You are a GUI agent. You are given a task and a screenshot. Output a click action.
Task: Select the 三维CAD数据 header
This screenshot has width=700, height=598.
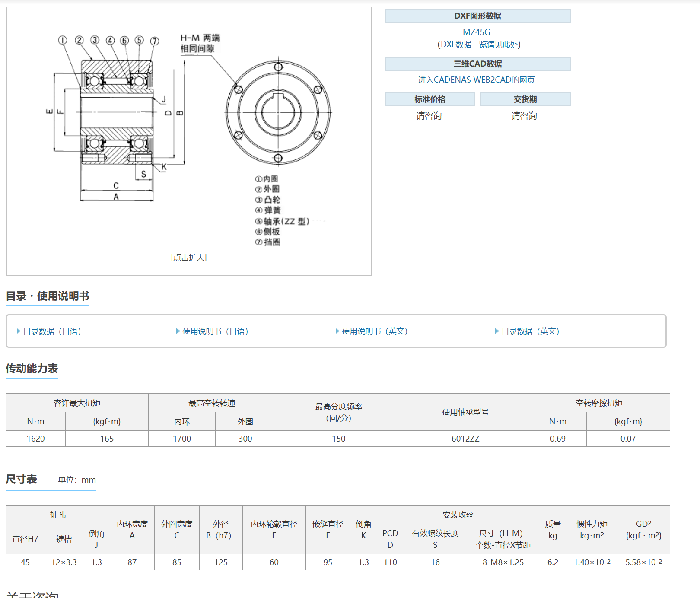tap(477, 64)
